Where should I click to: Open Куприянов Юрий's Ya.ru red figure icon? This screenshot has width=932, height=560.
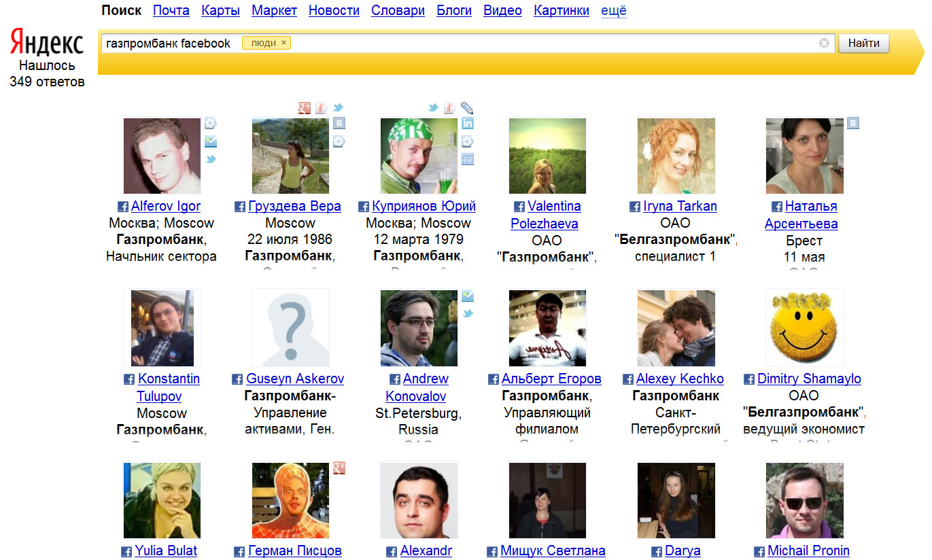[x=449, y=107]
